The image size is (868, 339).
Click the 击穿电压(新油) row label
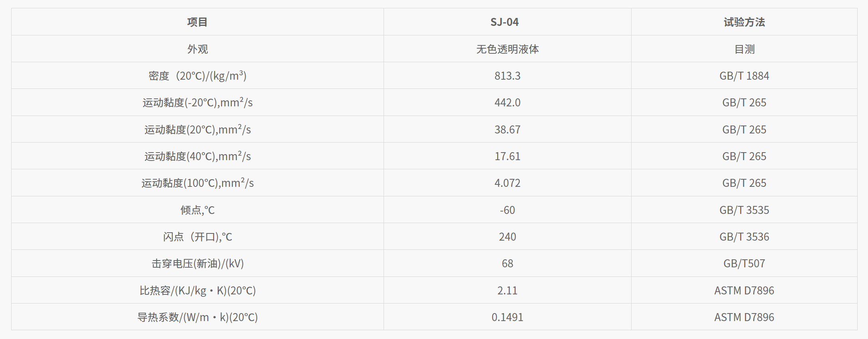coord(197,263)
